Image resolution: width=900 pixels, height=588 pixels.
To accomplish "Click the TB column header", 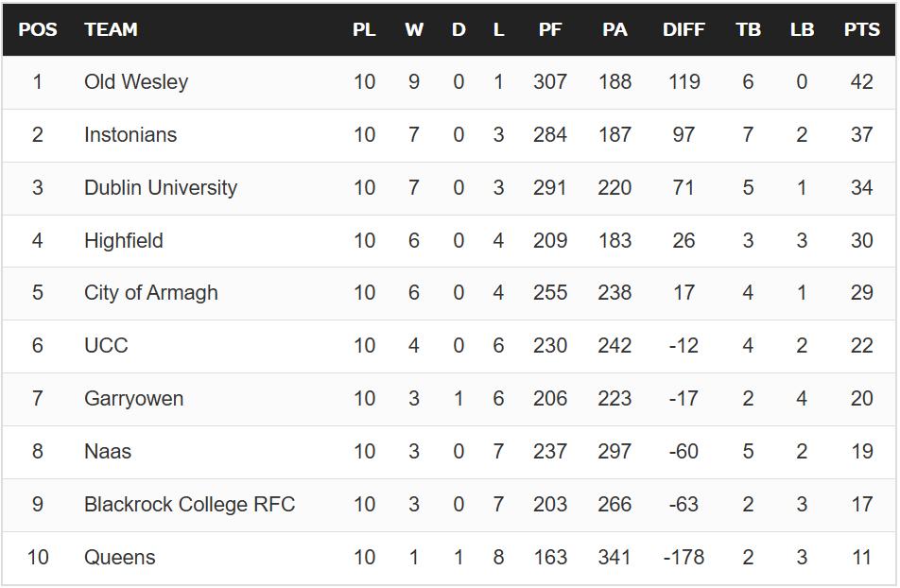I will [748, 29].
